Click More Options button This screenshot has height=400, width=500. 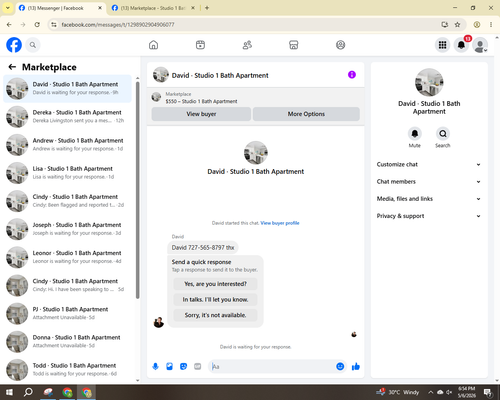(306, 114)
